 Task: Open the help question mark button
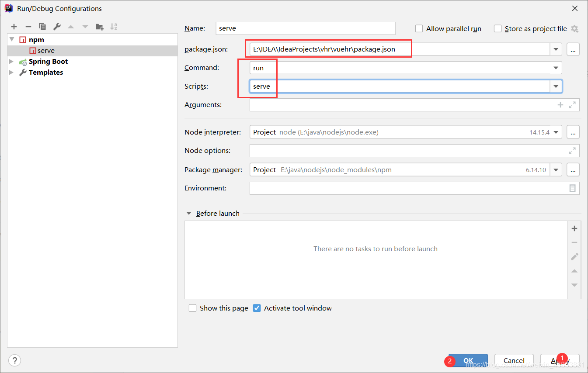[15, 360]
